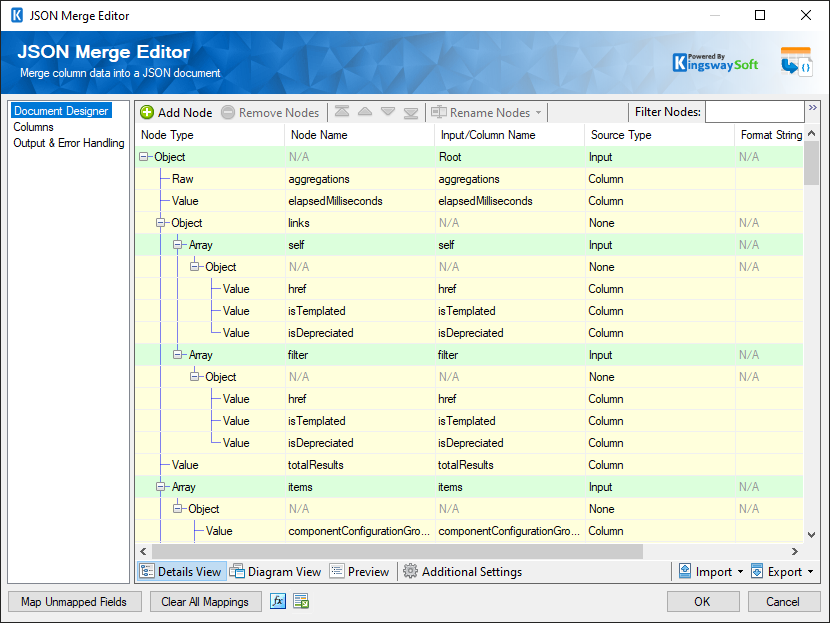Collapse the items Array node

coord(162,487)
